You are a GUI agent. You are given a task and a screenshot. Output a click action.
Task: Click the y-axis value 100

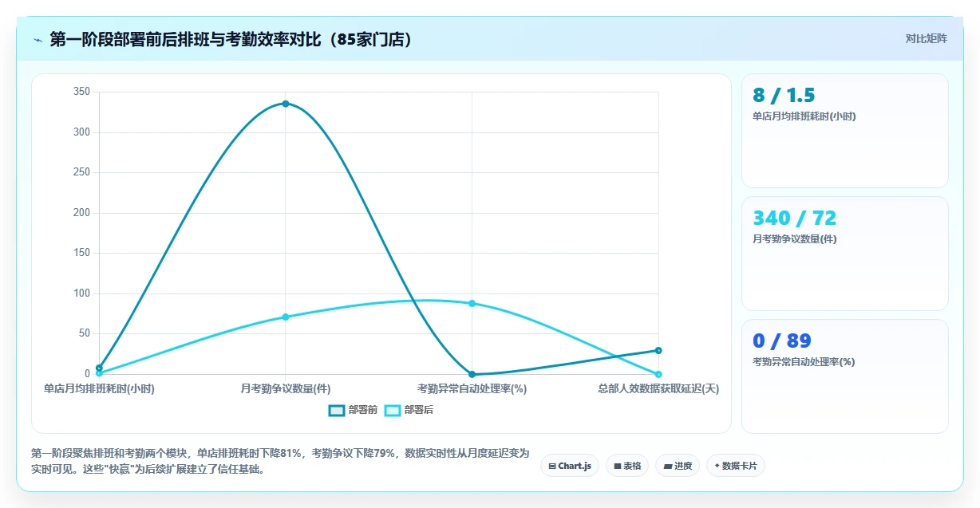pos(81,293)
